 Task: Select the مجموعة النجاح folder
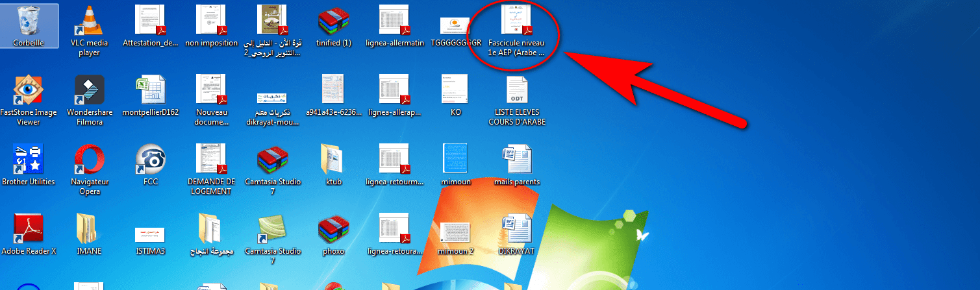click(211, 234)
